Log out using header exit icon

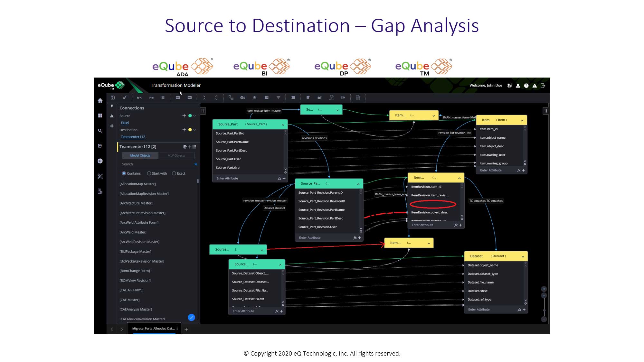click(x=543, y=86)
